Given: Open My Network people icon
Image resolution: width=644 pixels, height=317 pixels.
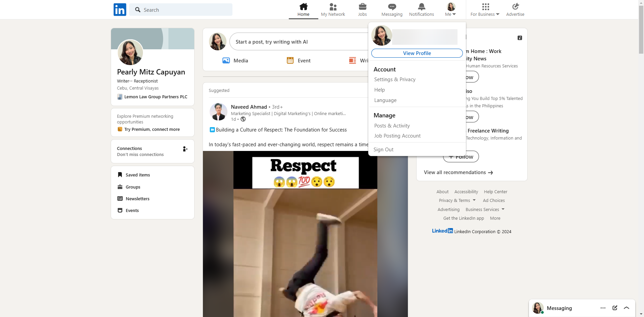Looking at the screenshot, I should (333, 6).
